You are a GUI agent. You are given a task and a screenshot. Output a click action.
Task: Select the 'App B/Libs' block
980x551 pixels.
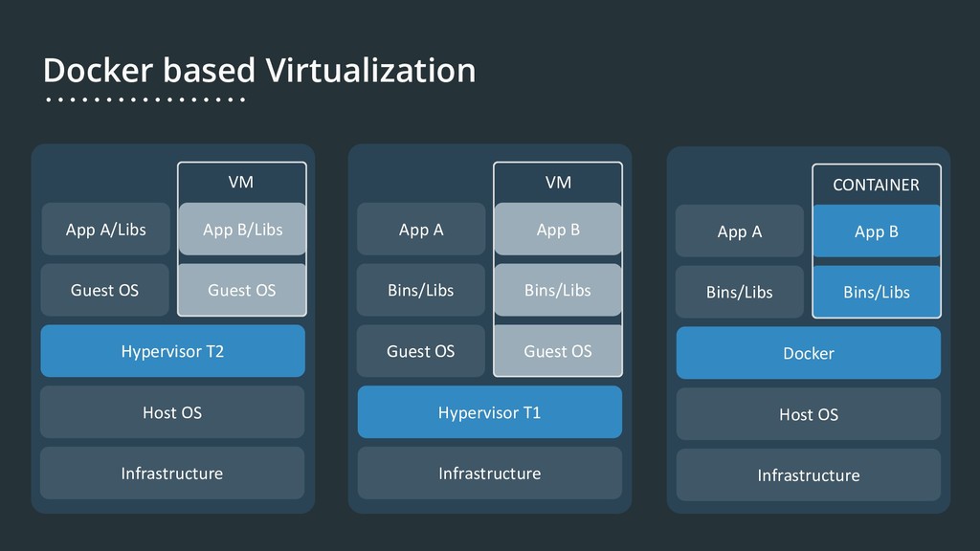(x=242, y=230)
